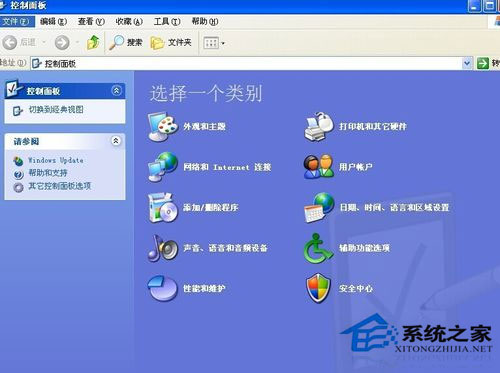500x373 pixels.
Task: Open the 辅助功能选项 wheelchair icon
Action: (x=318, y=248)
